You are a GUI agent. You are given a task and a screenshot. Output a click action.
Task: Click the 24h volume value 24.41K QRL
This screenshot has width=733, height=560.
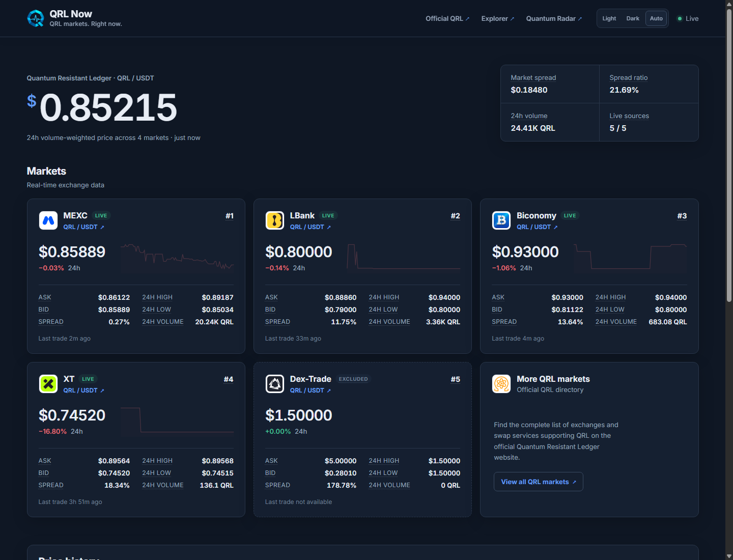pos(533,128)
